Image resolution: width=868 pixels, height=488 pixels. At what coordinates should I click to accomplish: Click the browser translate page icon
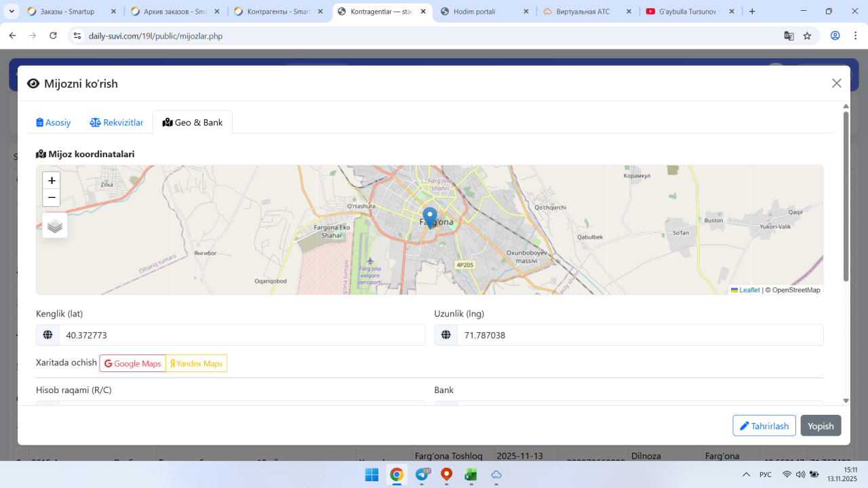point(789,36)
